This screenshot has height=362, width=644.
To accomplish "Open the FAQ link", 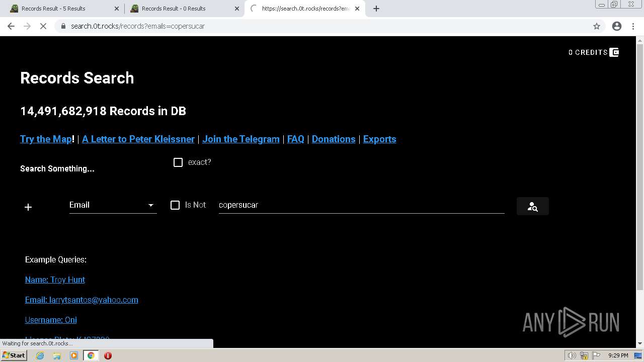I will click(x=296, y=139).
